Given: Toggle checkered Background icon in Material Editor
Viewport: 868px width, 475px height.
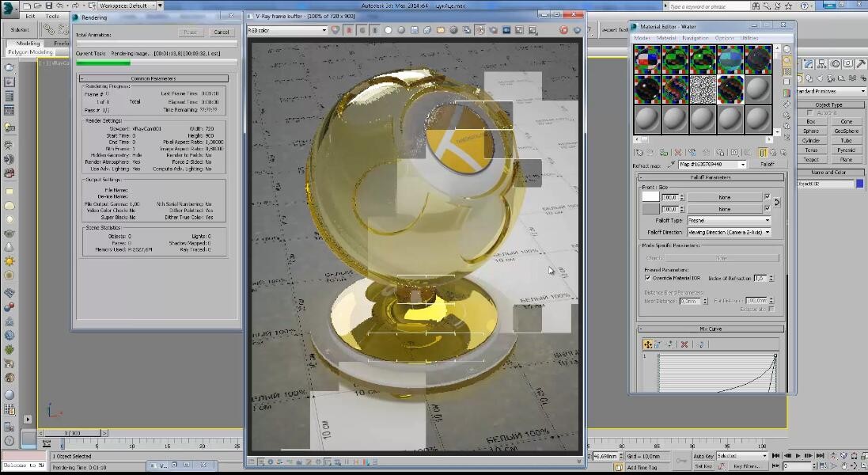Looking at the screenshot, I should [x=787, y=71].
